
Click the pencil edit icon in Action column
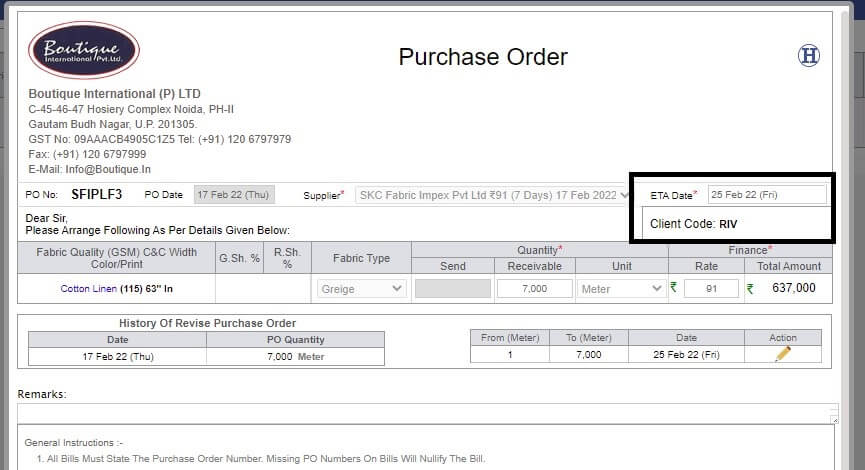point(783,354)
